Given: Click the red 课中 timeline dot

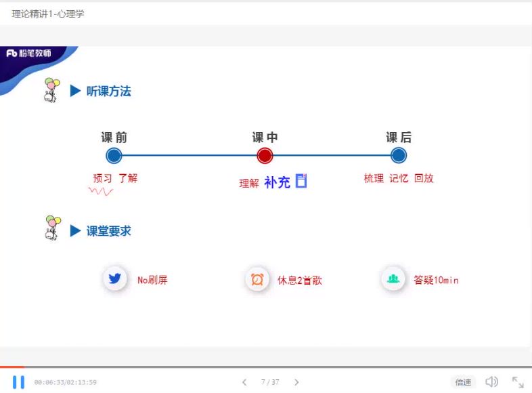Looking at the screenshot, I should tap(265, 156).
